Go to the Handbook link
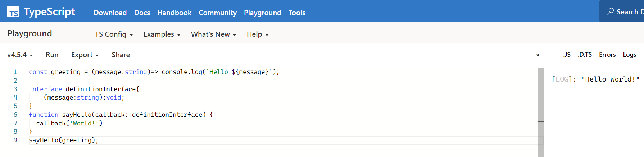 point(174,13)
